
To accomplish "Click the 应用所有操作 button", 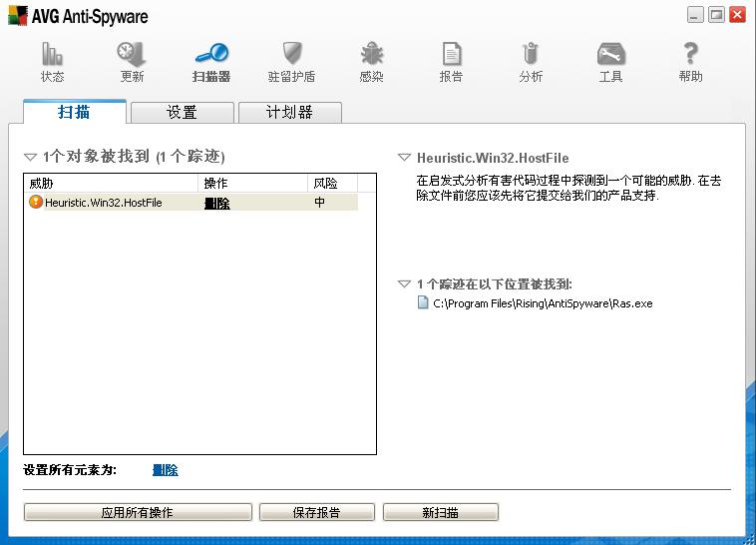I will (x=138, y=512).
